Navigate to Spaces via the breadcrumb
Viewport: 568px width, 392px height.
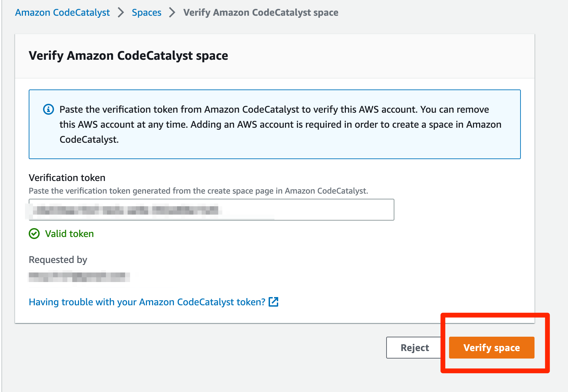coord(146,12)
